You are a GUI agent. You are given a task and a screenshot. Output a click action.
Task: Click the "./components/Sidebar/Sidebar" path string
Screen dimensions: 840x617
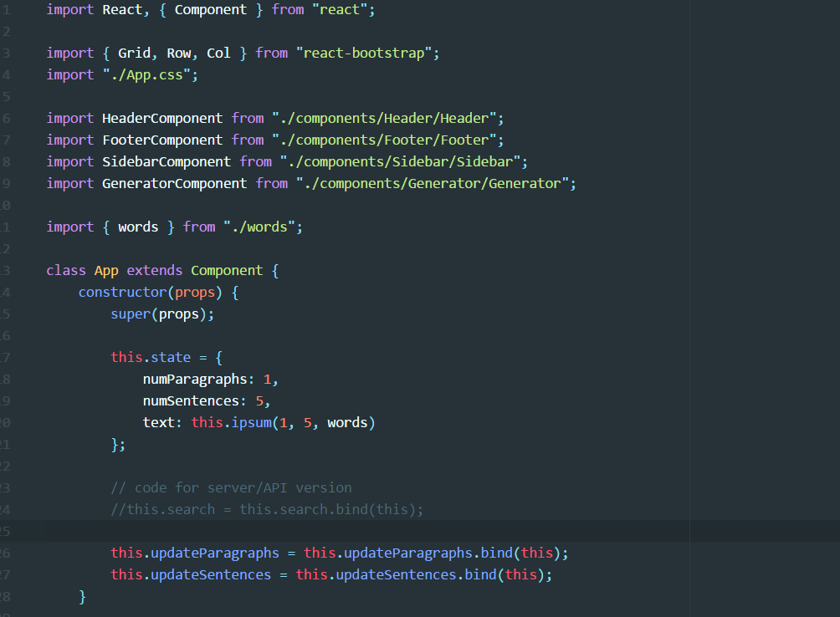(x=401, y=161)
